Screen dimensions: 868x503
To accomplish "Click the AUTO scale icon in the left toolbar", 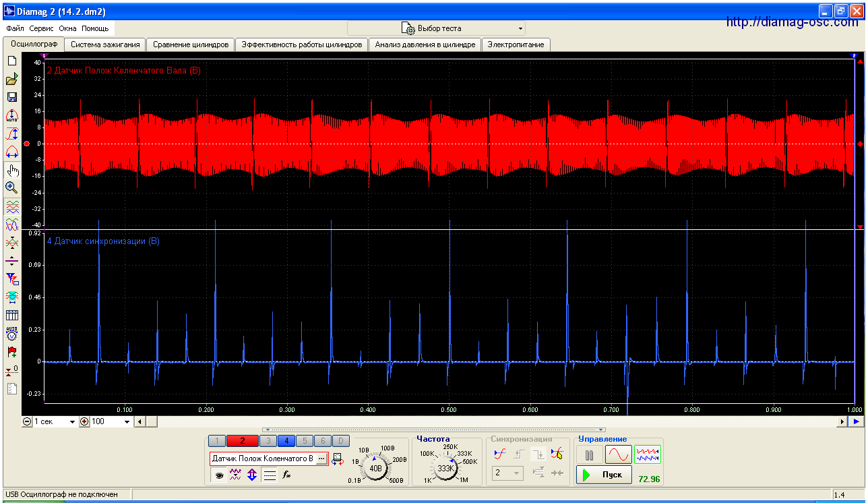I will click(11, 116).
